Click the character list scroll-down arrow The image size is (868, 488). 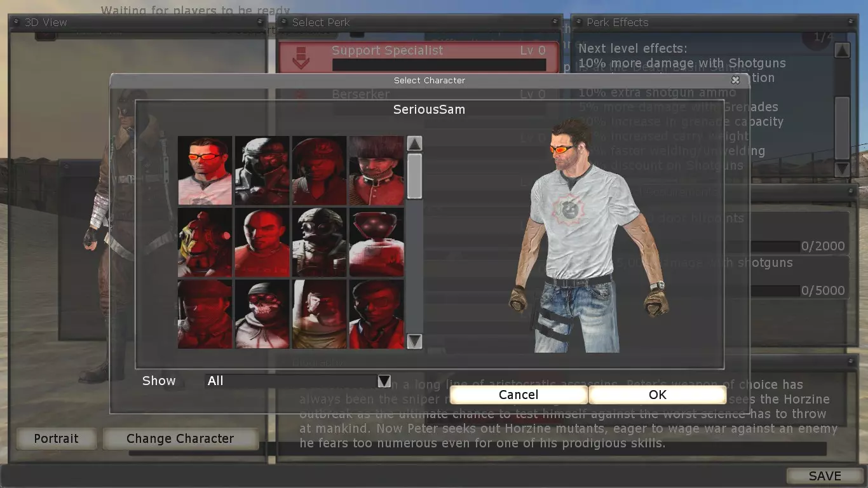click(x=414, y=341)
